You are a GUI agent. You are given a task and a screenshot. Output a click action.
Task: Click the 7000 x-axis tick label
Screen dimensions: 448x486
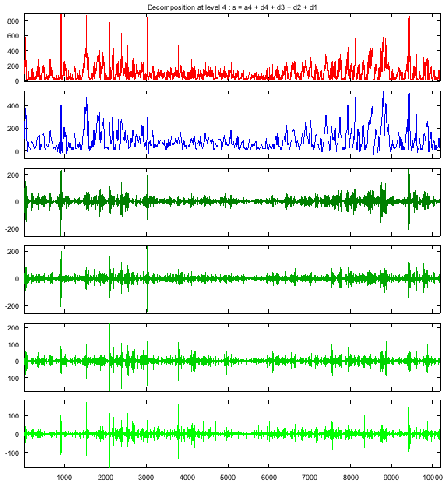[310, 478]
